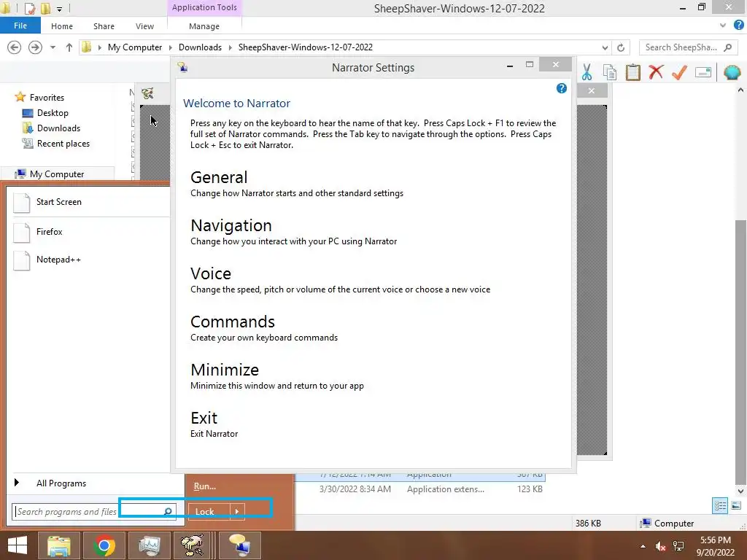Open the Manage ribbon tab
This screenshot has height=560, width=747.
click(204, 26)
